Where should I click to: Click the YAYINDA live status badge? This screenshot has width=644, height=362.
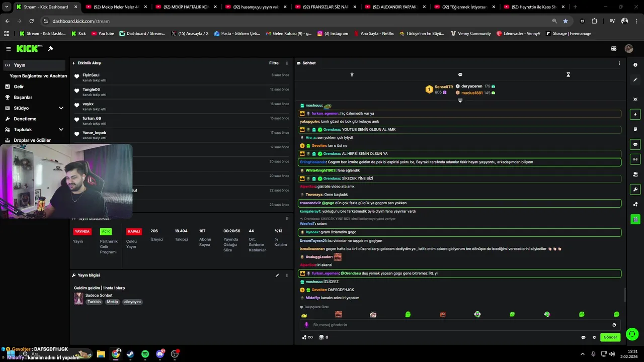[x=82, y=232]
